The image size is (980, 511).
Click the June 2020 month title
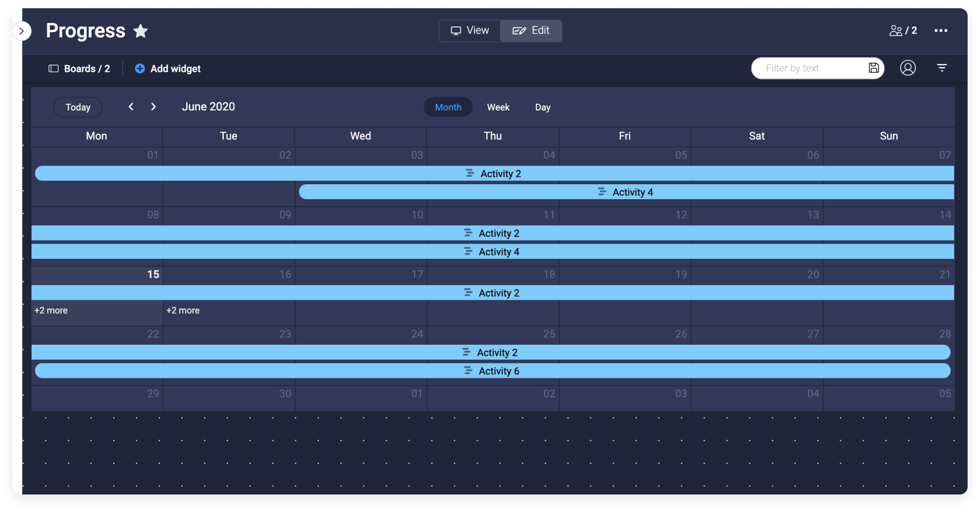[208, 107]
